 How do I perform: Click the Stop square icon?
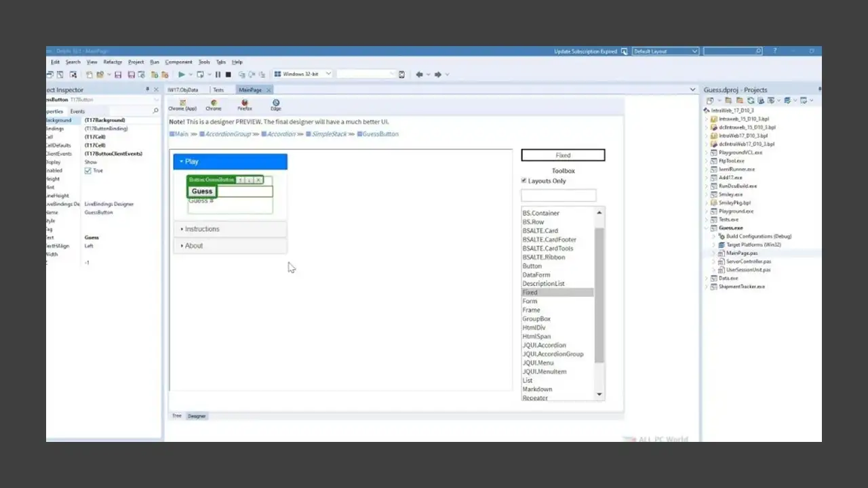(x=229, y=75)
